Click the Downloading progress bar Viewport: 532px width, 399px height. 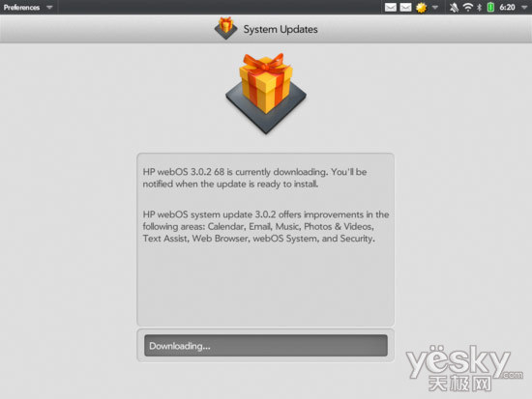pyautogui.click(x=266, y=346)
